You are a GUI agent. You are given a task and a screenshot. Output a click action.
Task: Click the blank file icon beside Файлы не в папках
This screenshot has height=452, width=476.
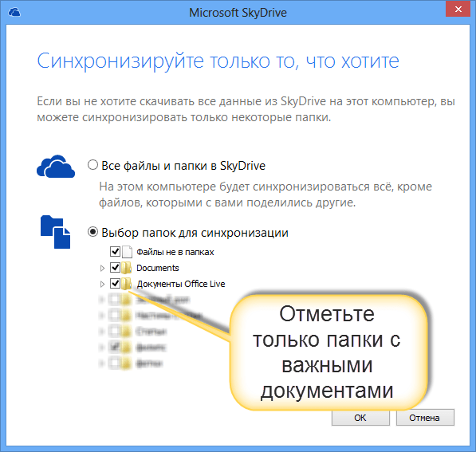click(128, 252)
